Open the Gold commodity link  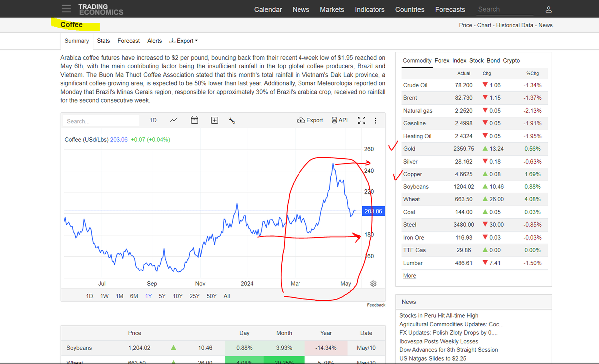point(409,149)
